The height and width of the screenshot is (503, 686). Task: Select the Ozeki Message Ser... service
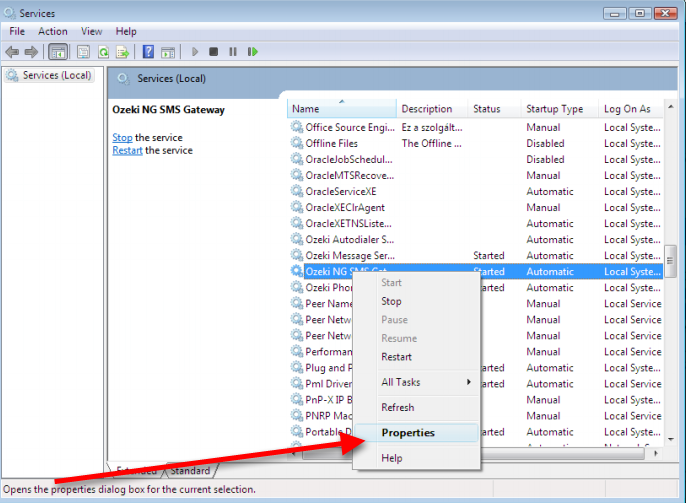[476, 255]
